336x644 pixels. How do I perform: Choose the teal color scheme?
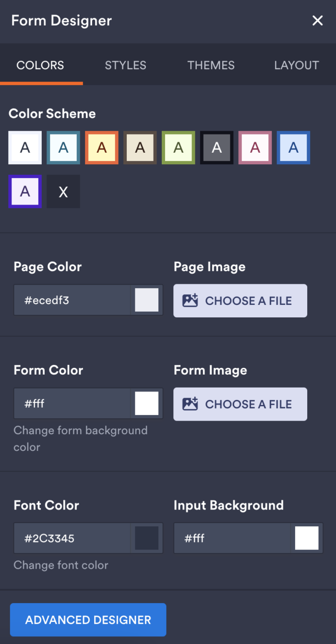[x=63, y=147]
